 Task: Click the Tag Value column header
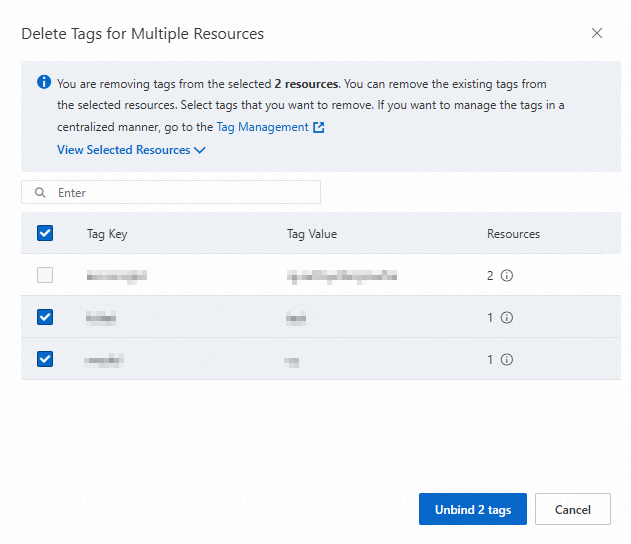pyautogui.click(x=311, y=234)
